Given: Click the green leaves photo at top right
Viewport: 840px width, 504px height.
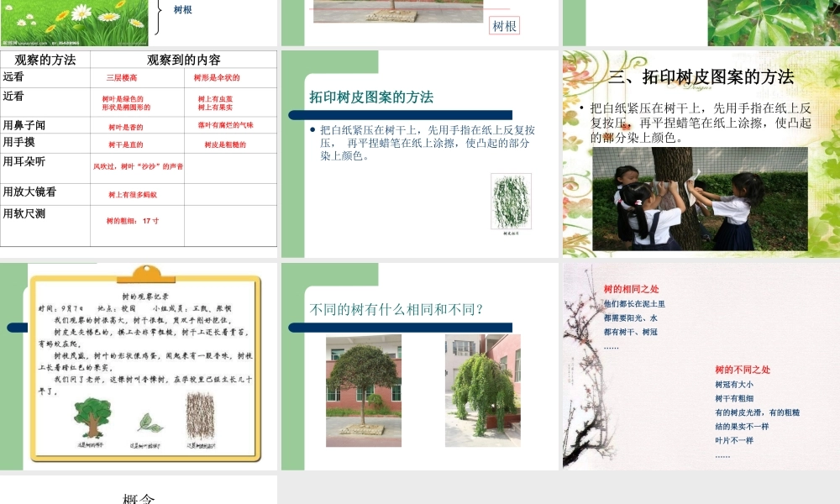Looking at the screenshot, I should [773, 23].
